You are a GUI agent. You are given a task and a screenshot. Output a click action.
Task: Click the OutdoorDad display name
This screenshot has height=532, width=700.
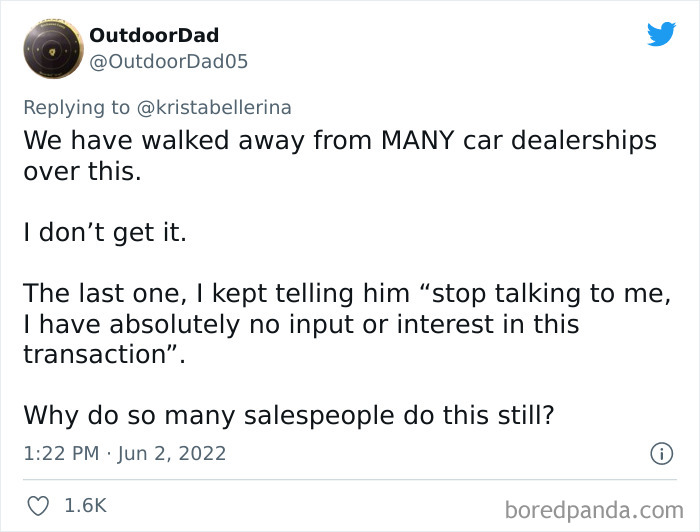[154, 35]
